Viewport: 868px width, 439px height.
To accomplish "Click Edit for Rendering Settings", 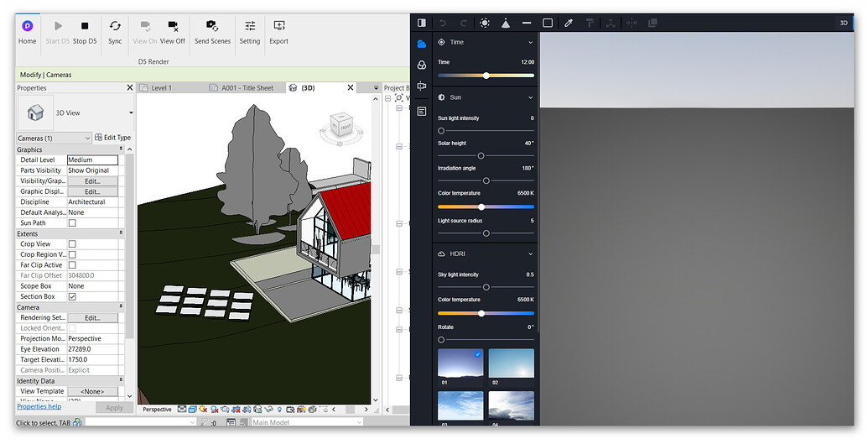I will 92,317.
